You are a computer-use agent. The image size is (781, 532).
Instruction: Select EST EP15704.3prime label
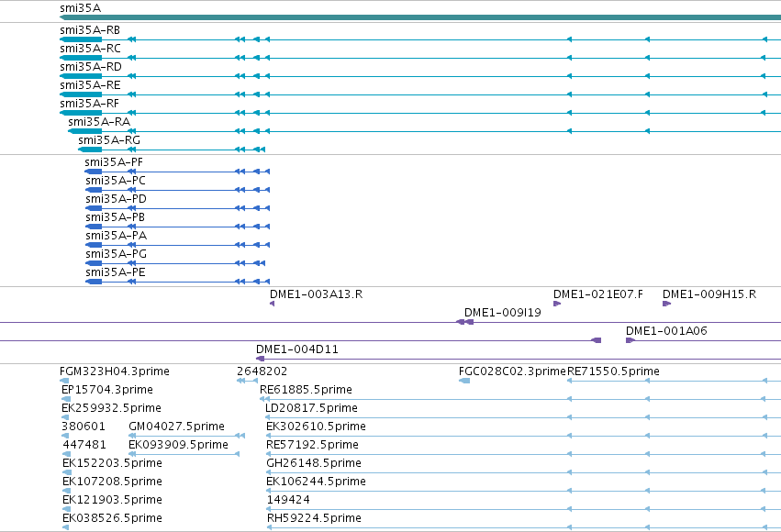coord(107,390)
